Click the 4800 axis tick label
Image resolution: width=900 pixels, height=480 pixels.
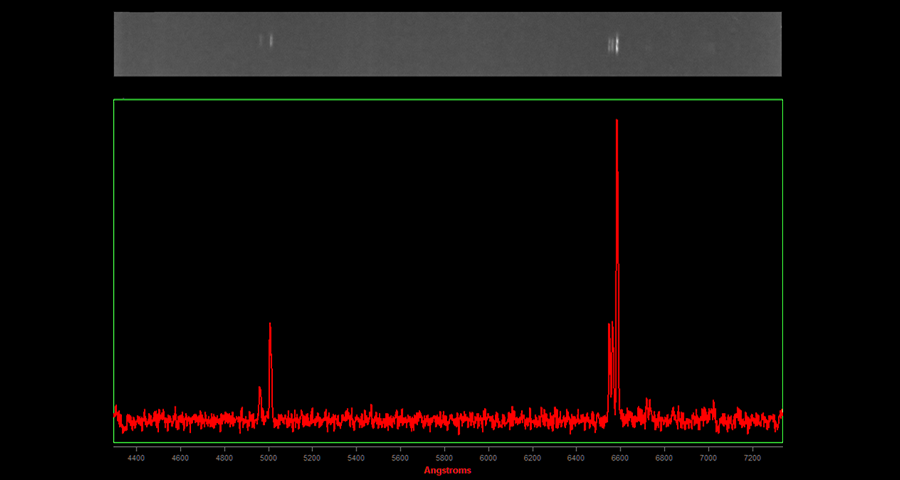pos(224,458)
